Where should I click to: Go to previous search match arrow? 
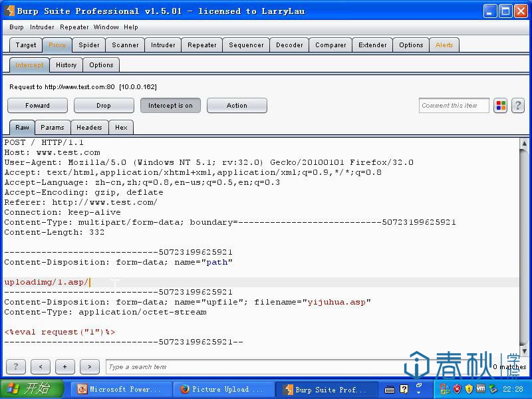[41, 366]
